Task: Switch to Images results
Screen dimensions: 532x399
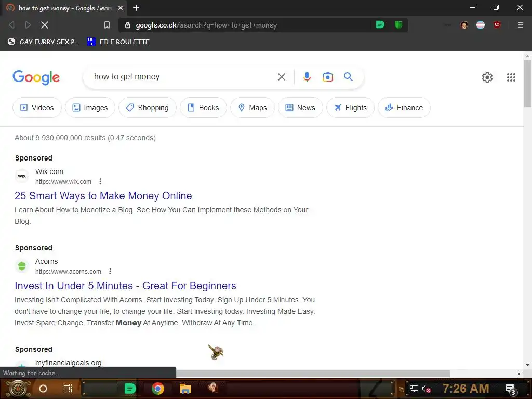Action: 90,108
